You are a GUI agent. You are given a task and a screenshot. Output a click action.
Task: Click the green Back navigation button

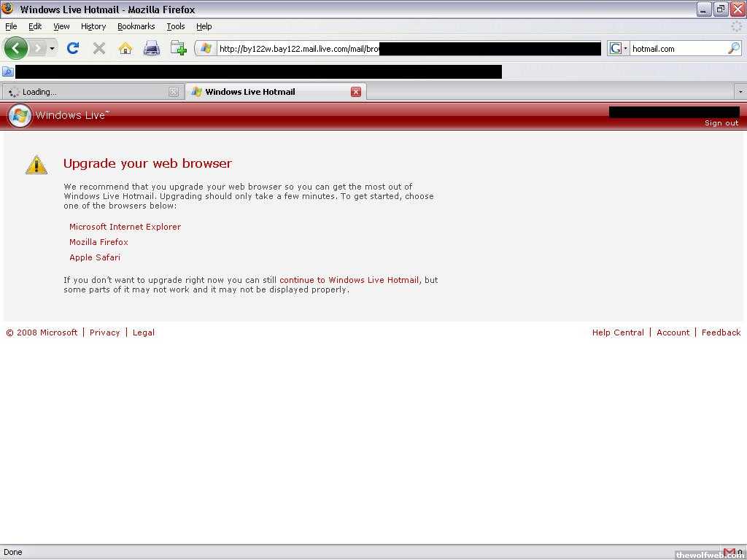pos(16,48)
